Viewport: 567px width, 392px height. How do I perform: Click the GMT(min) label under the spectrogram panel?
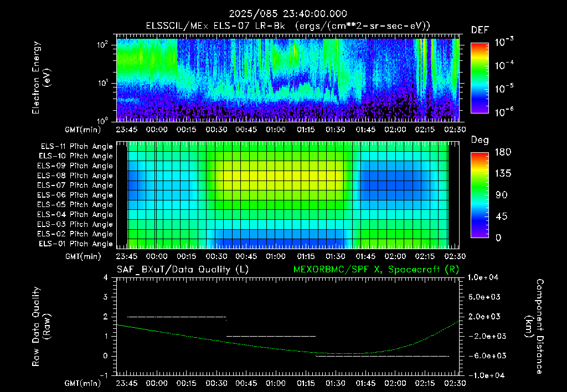[83, 130]
